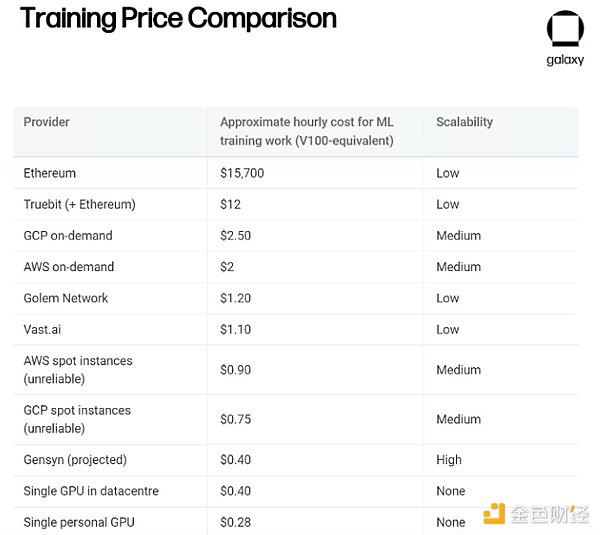
Task: Click the AWS spot instances cell
Action: click(78, 370)
